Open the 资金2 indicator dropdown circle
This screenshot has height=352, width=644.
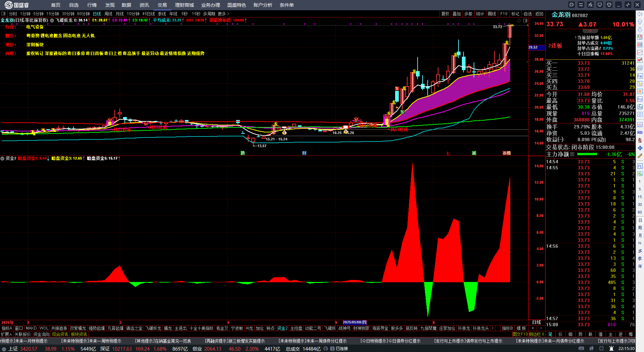pos(2,158)
